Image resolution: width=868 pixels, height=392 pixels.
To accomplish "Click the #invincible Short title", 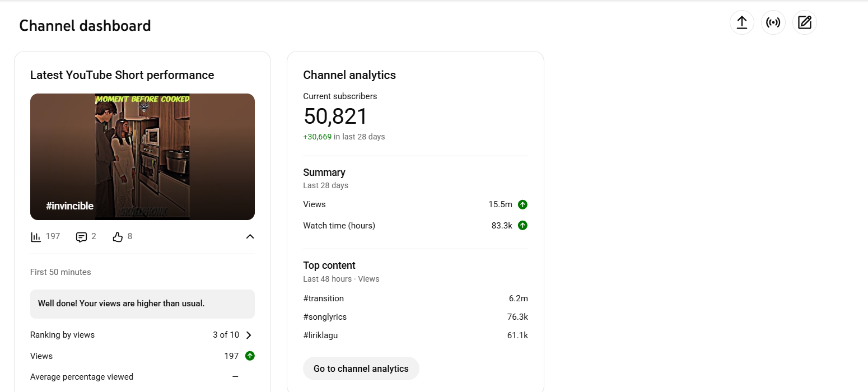I will point(69,206).
